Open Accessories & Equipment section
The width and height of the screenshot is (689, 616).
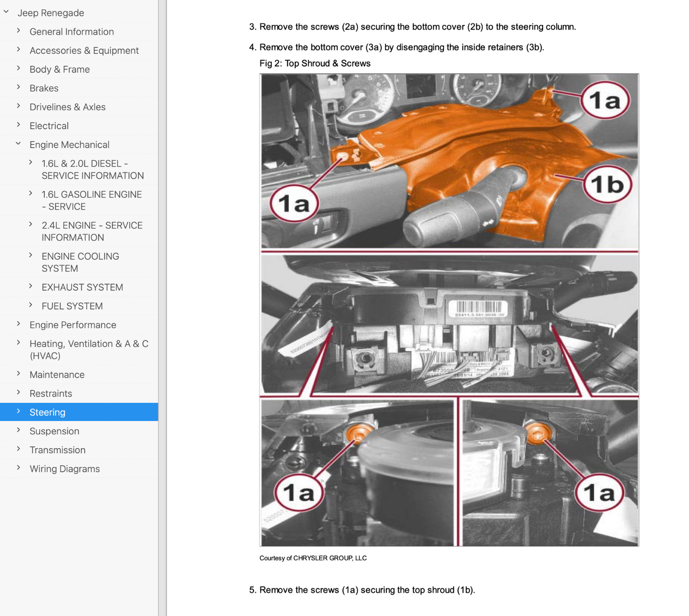pos(84,51)
